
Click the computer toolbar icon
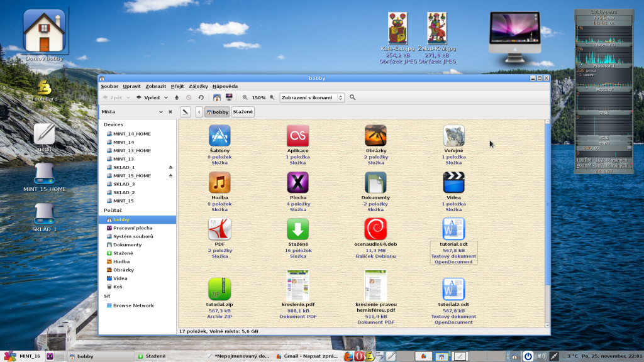click(x=229, y=97)
